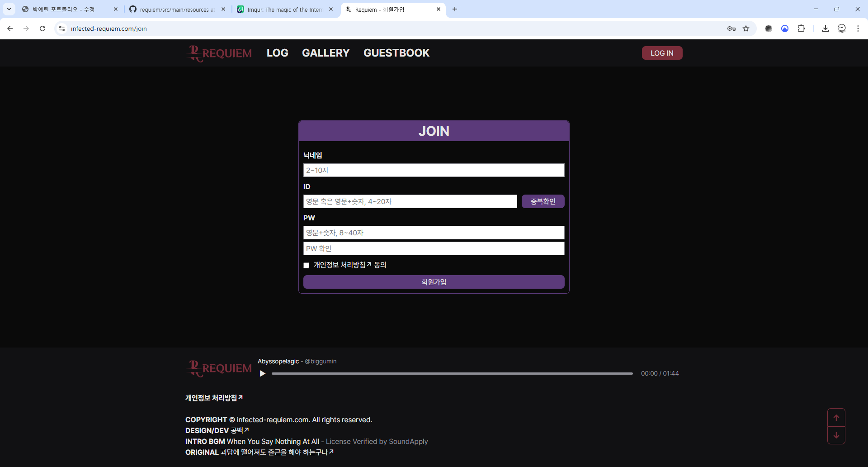
Task: Open the password manager key icon
Action: click(731, 29)
